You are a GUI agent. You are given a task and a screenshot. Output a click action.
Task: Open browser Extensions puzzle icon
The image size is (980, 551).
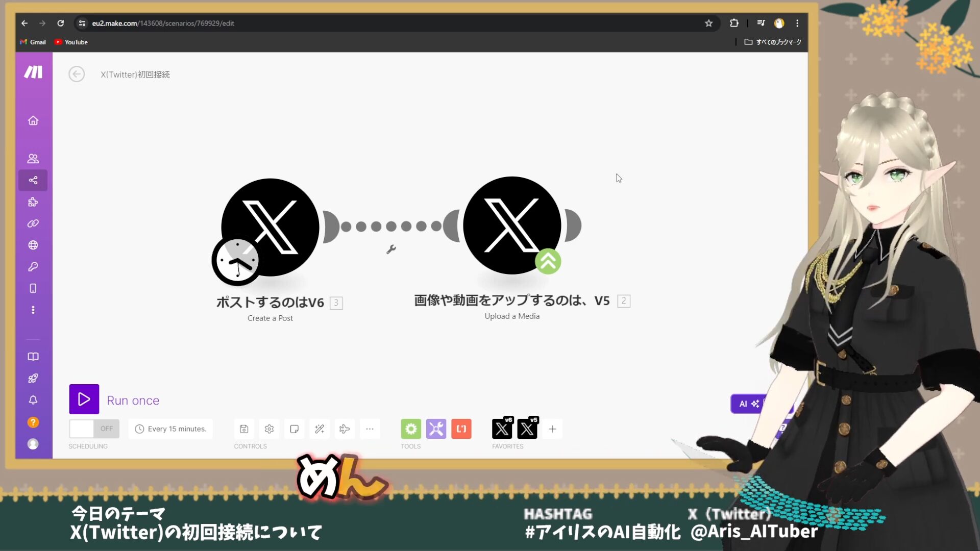[x=734, y=23]
